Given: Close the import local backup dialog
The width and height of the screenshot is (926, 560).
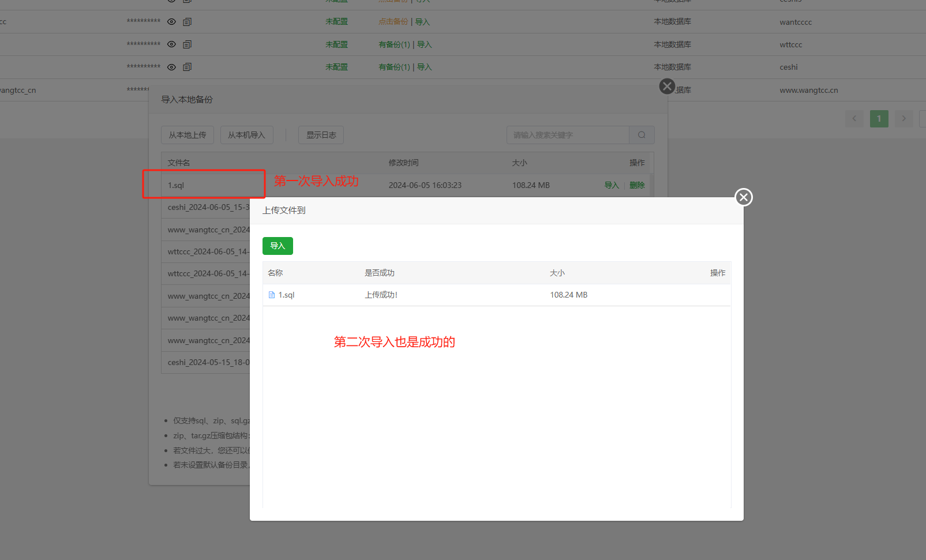Looking at the screenshot, I should point(667,87).
